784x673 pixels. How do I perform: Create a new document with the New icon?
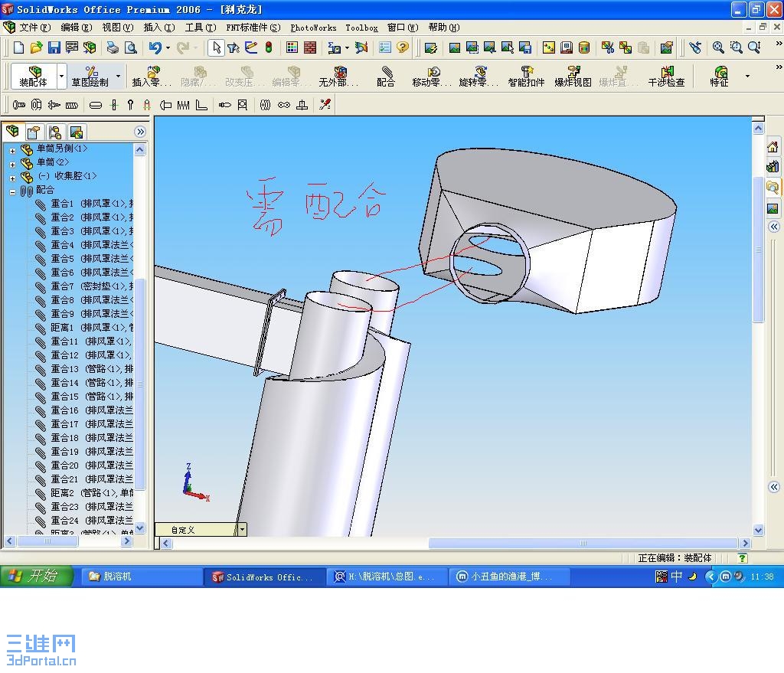pyautogui.click(x=18, y=47)
